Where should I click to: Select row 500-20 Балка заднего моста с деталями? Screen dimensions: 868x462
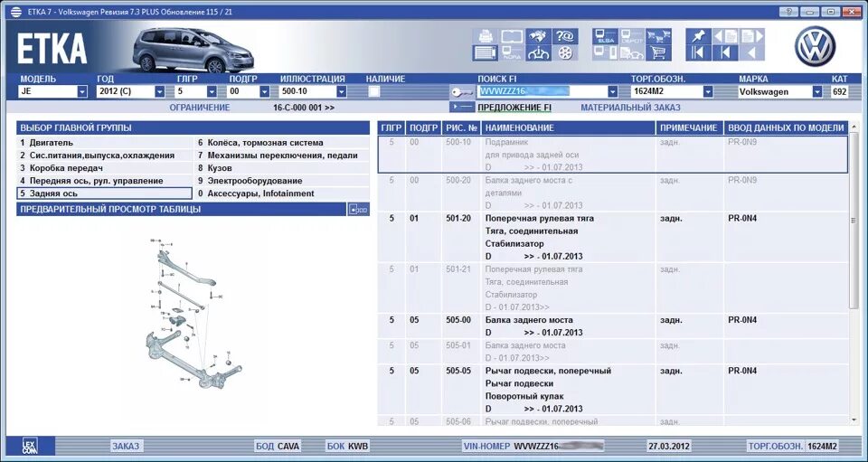click(613, 193)
